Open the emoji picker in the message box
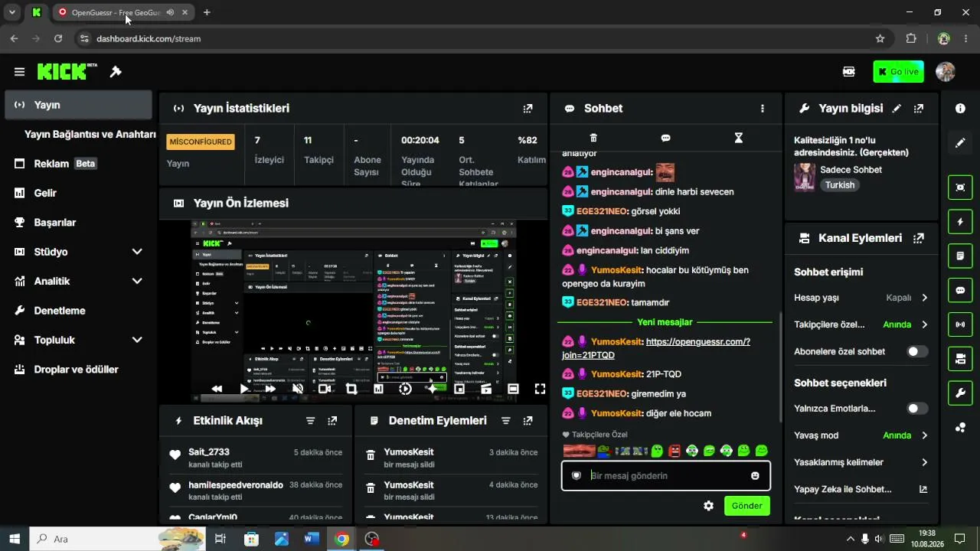Viewport: 980px width, 551px height. tap(755, 476)
